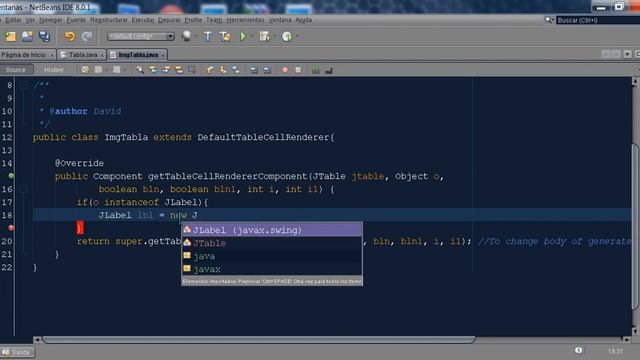The height and width of the screenshot is (360, 640).
Task: Close the Tabla.java tab
Action: [102, 55]
